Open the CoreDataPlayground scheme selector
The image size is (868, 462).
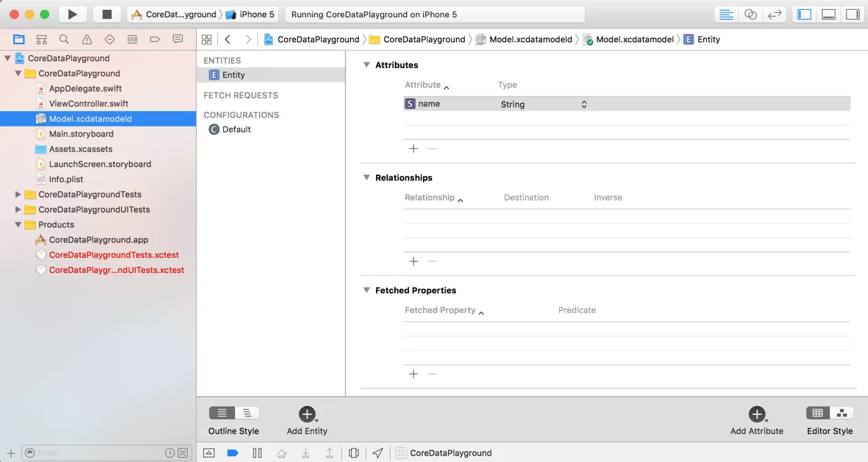174,14
